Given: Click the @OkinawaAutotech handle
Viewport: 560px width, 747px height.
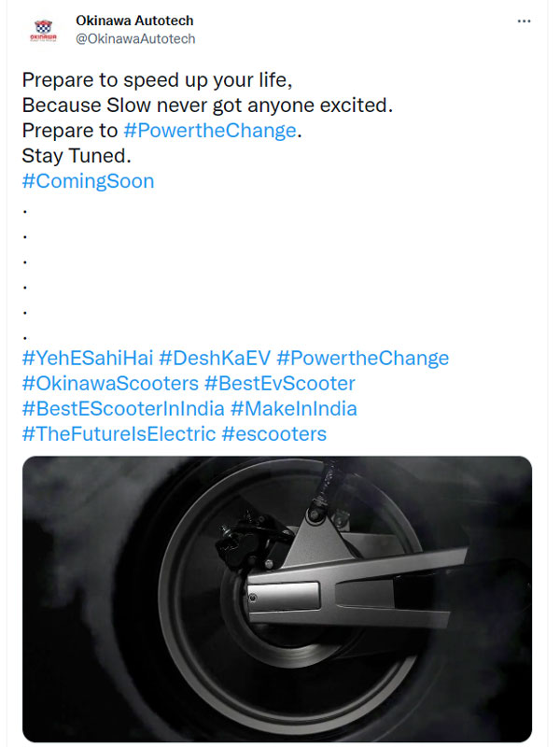Looking at the screenshot, I should click(x=135, y=39).
